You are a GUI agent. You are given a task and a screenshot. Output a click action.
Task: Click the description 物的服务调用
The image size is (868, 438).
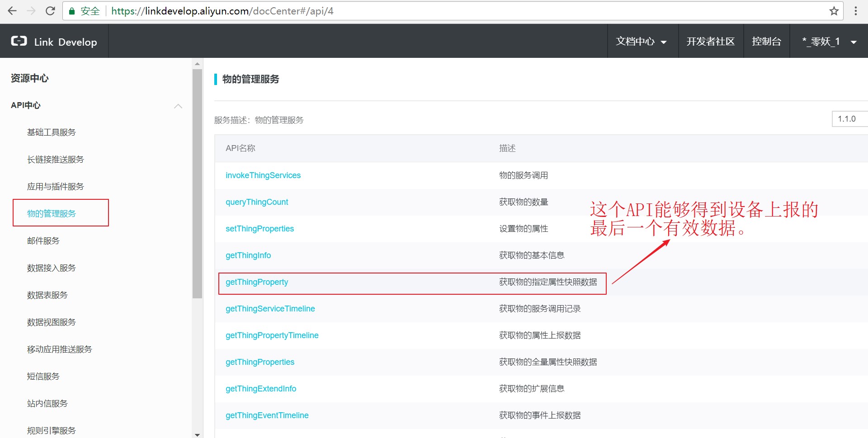524,175
